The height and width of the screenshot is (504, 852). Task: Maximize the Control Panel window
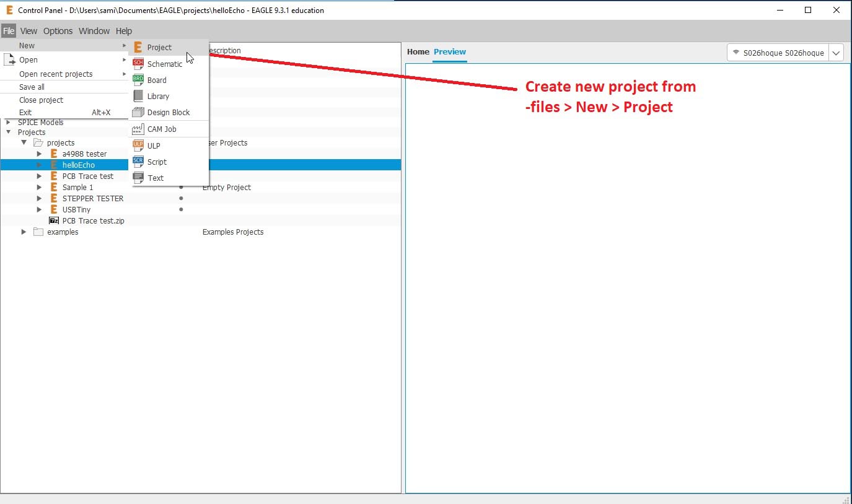click(808, 10)
